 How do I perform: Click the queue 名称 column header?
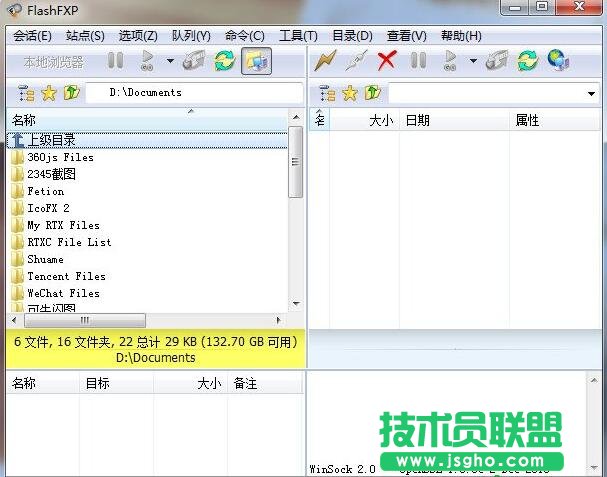(x=43, y=383)
